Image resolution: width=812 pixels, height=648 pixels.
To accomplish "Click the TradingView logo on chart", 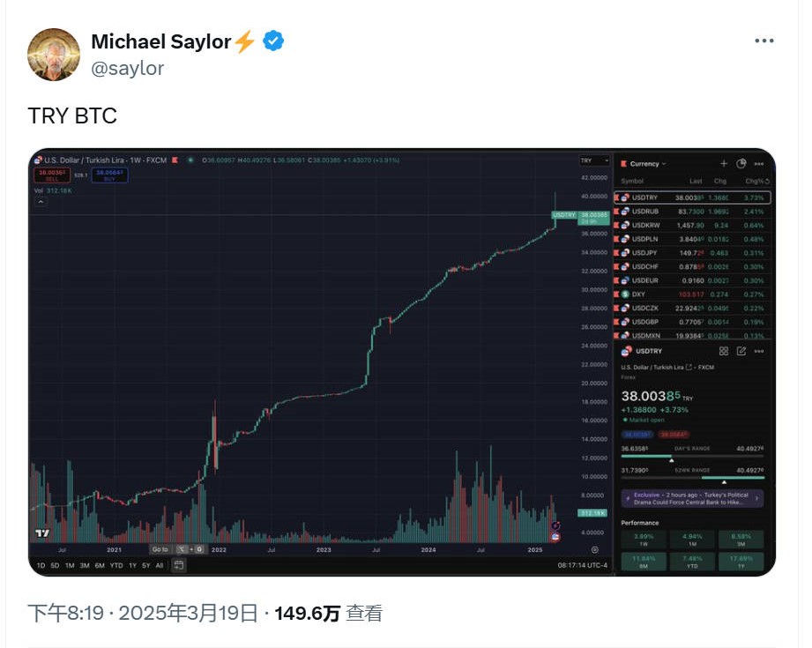I will 42,533.
